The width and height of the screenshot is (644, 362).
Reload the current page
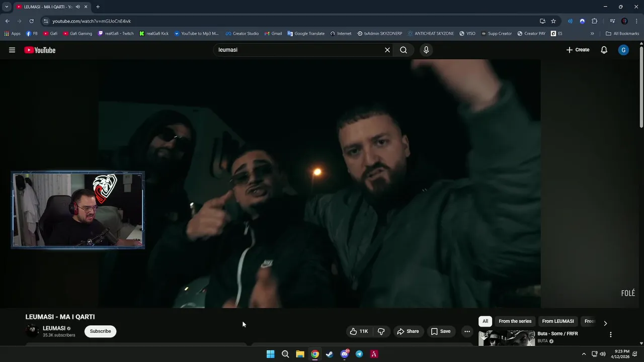point(31,21)
